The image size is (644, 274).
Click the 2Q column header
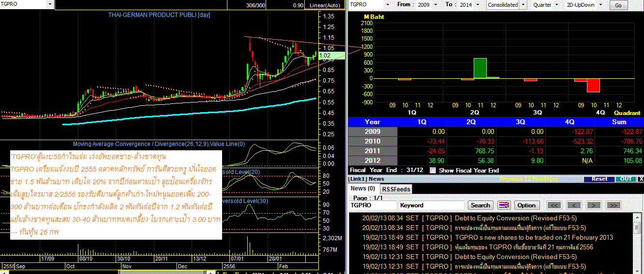[x=471, y=122]
